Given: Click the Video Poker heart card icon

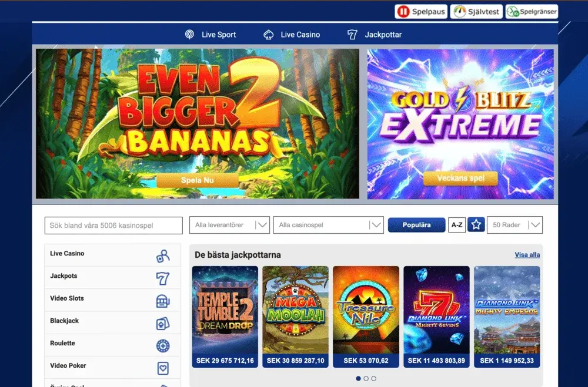Looking at the screenshot, I should [163, 368].
